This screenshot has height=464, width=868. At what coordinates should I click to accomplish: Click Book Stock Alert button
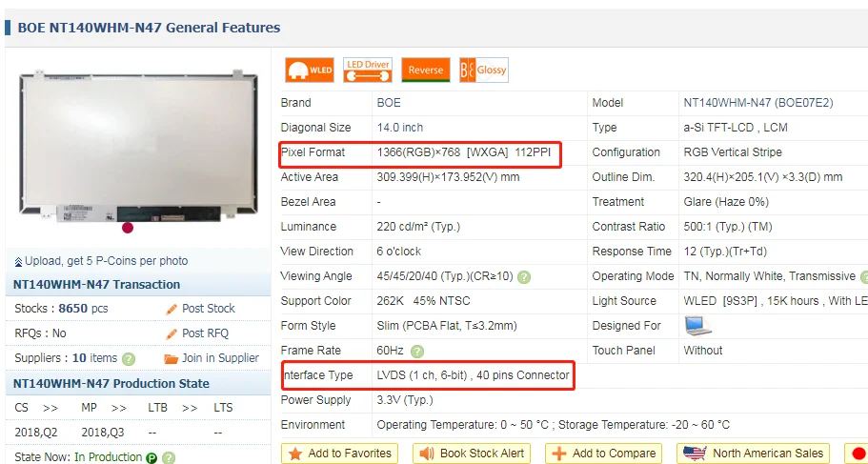472,454
